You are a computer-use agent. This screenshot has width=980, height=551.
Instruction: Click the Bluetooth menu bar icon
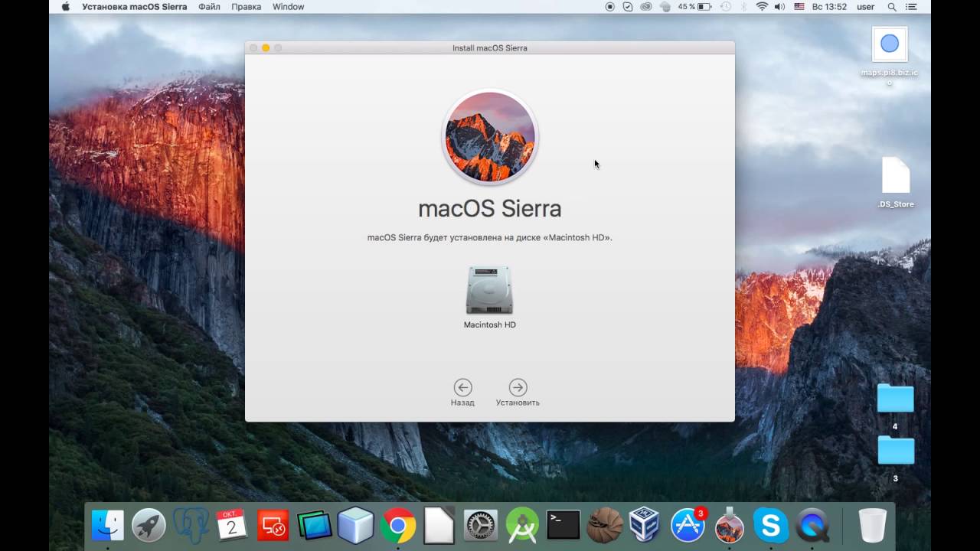tap(743, 7)
